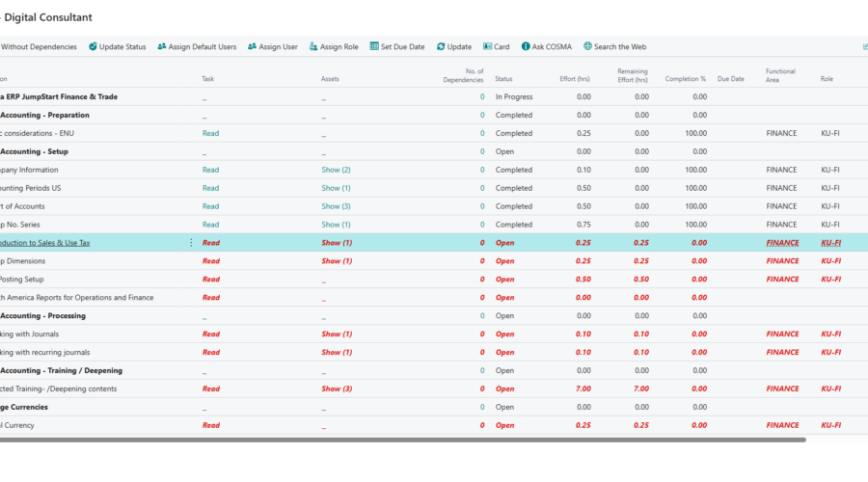
Task: Click the Ask COSMA info icon
Action: 526,46
